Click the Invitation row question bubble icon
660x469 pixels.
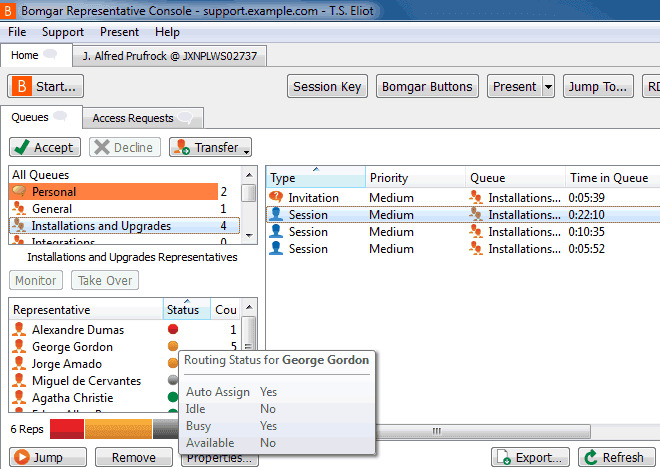pyautogui.click(x=276, y=197)
